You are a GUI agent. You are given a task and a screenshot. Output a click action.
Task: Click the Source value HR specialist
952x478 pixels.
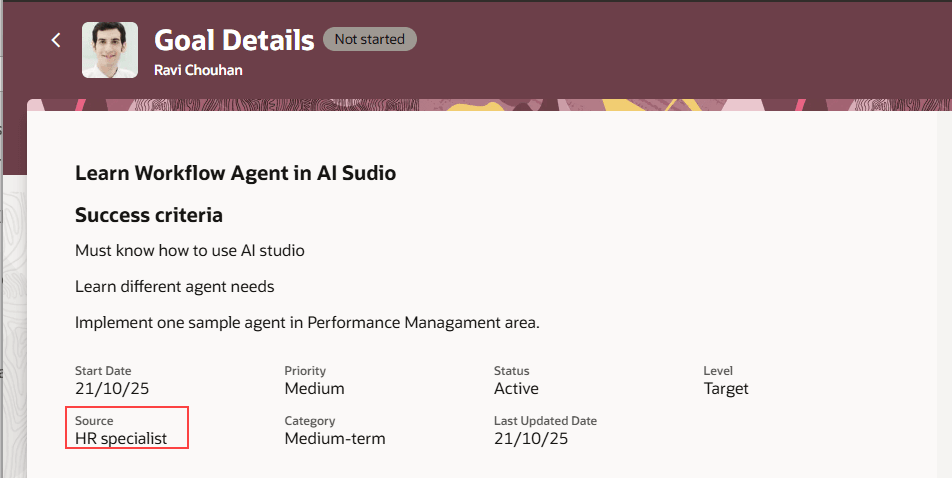[x=121, y=438]
